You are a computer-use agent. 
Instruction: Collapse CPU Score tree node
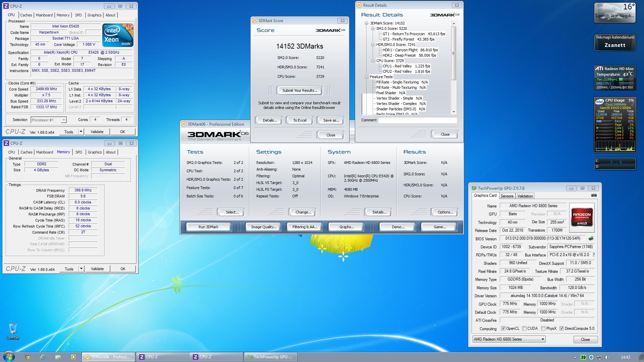(373, 61)
